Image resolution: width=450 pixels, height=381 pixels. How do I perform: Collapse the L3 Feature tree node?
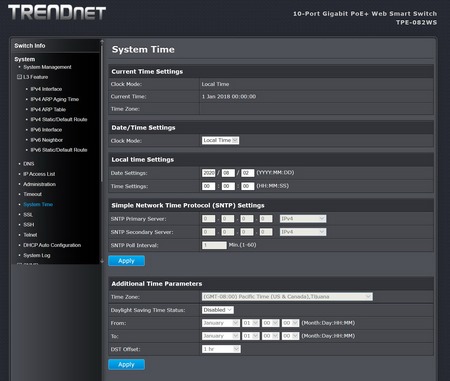click(x=19, y=77)
